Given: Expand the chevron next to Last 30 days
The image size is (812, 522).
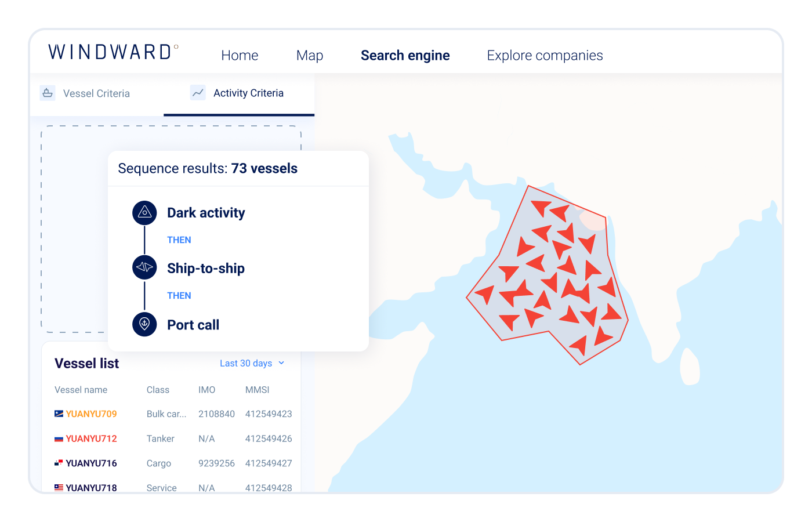Looking at the screenshot, I should tap(282, 363).
